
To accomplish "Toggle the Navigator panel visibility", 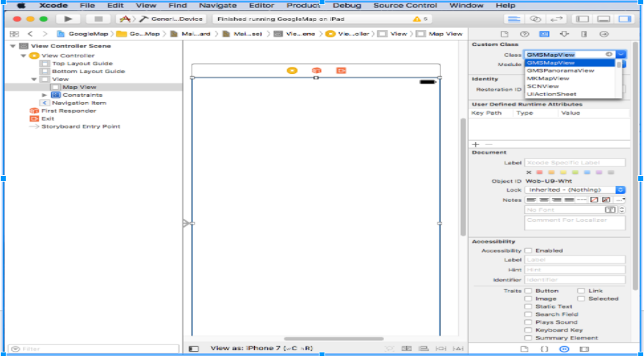I will click(x=583, y=19).
